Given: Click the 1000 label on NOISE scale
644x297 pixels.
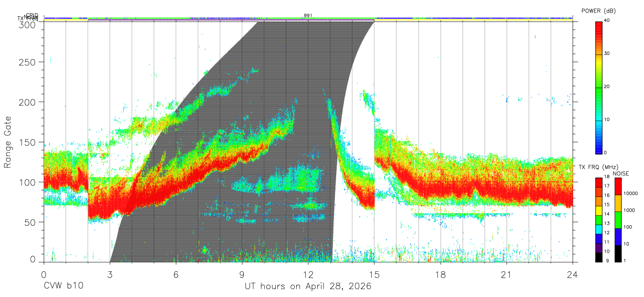Looking at the screenshot, I should click(x=629, y=210).
